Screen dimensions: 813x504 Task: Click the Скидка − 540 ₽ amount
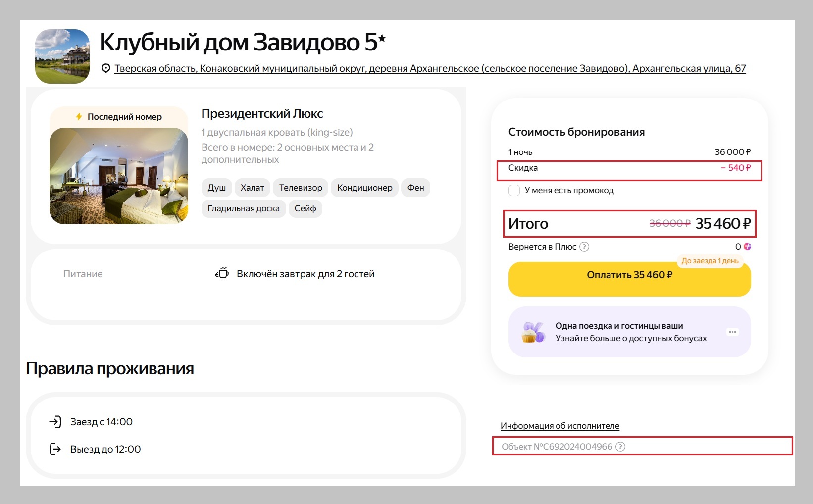point(735,168)
